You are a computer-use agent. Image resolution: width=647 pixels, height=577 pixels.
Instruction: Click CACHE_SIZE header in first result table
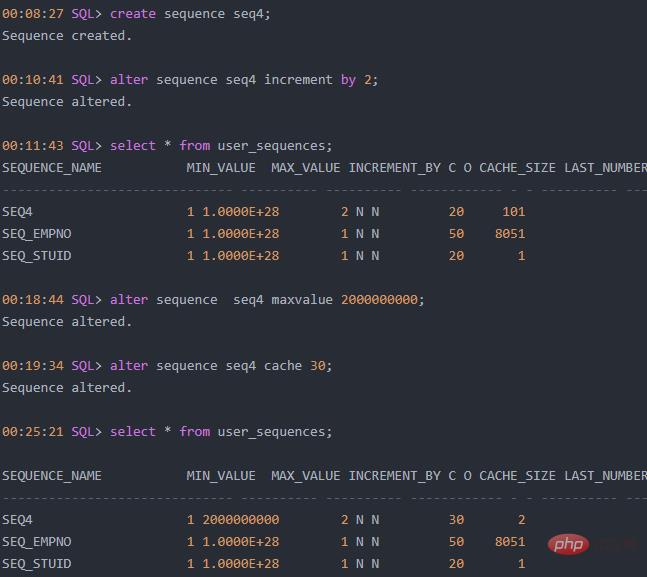pos(517,168)
